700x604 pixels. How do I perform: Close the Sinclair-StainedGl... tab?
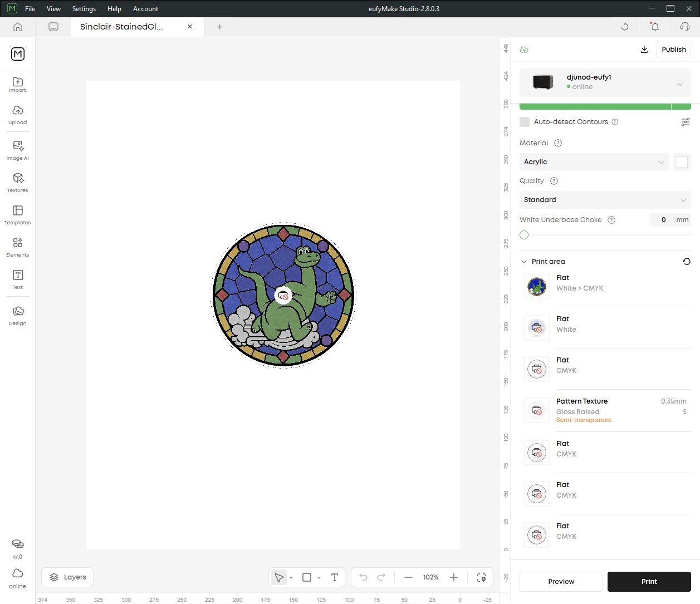pos(190,27)
